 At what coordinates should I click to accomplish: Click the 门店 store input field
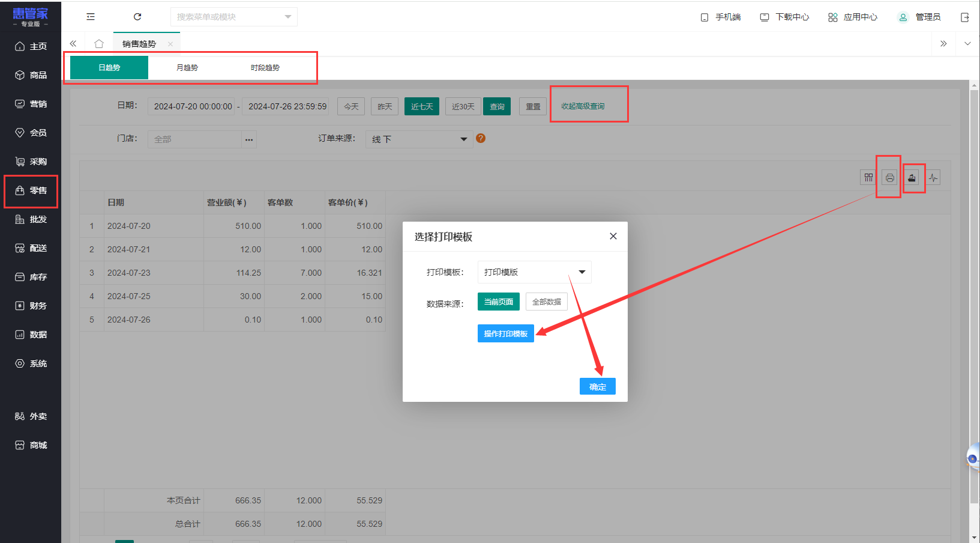click(x=194, y=139)
